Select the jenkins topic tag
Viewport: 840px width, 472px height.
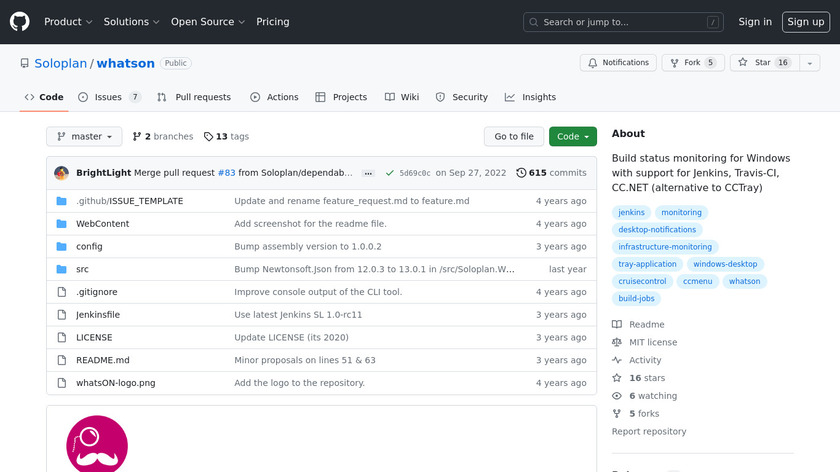[632, 213]
